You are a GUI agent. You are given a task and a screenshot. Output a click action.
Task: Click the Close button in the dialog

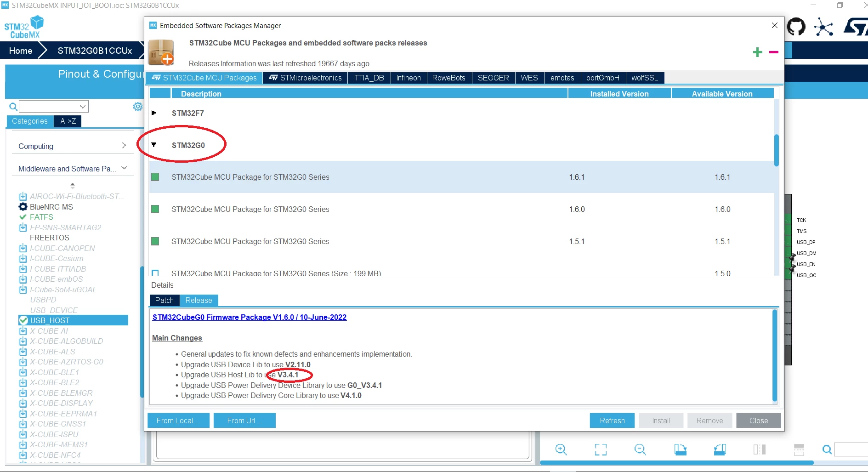click(x=759, y=421)
